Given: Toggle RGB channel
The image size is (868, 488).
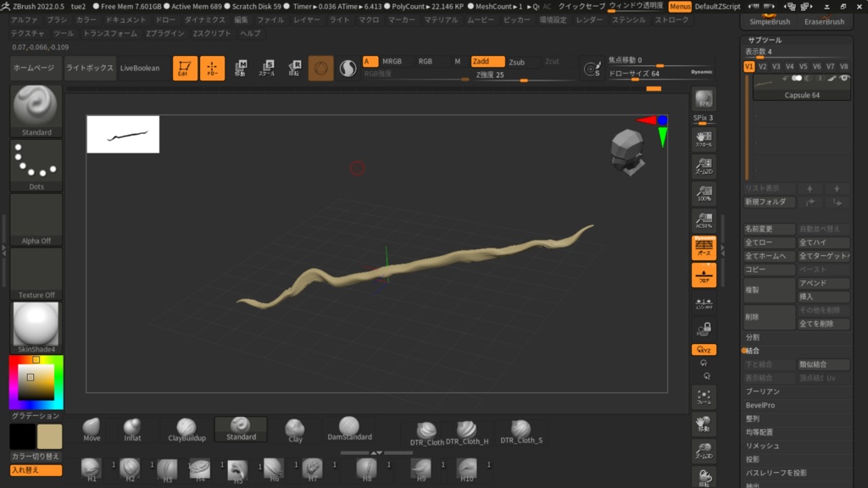Looking at the screenshot, I should pyautogui.click(x=426, y=61).
